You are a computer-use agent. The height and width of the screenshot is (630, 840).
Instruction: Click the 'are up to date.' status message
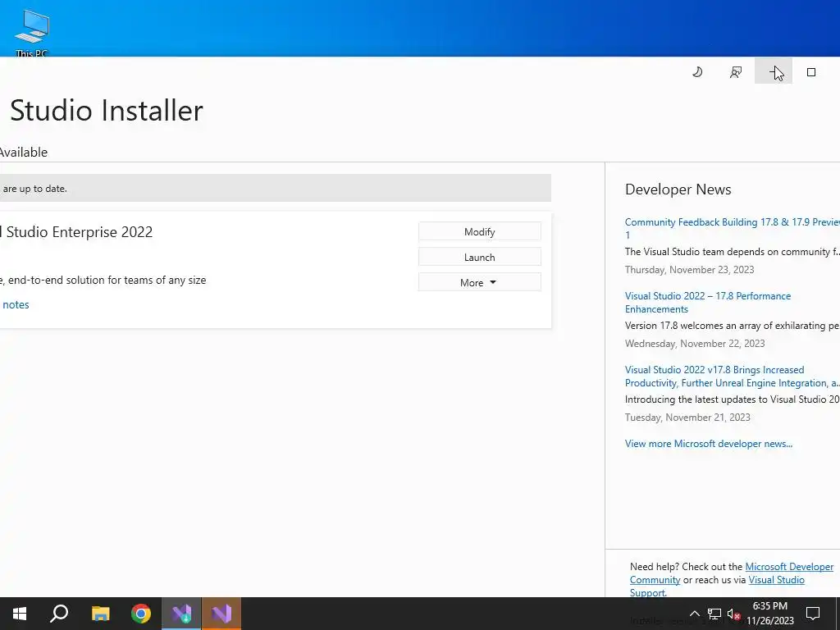point(34,189)
